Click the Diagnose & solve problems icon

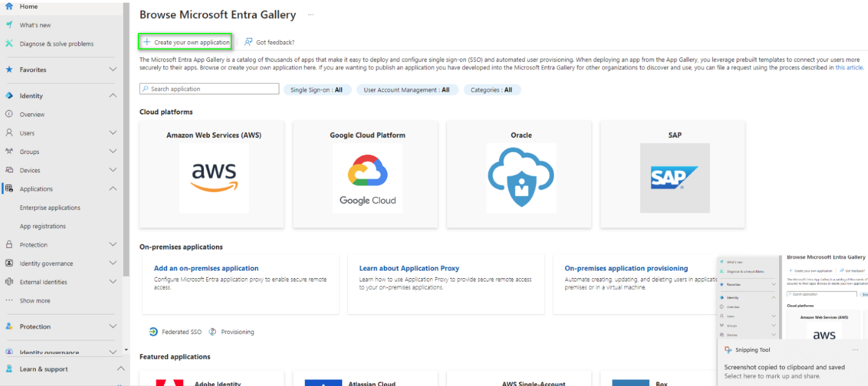(9, 43)
